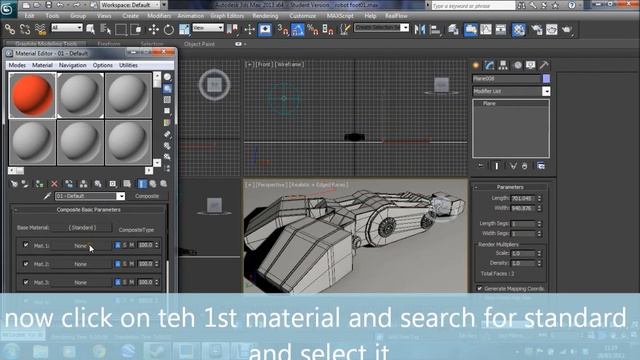Open the selection filter All dropdown
This screenshot has width=640, height=360.
[67, 28]
